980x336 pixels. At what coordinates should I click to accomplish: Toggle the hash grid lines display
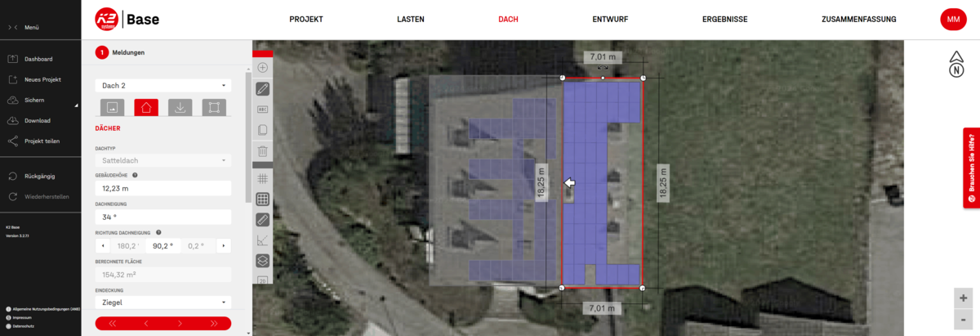(263, 177)
